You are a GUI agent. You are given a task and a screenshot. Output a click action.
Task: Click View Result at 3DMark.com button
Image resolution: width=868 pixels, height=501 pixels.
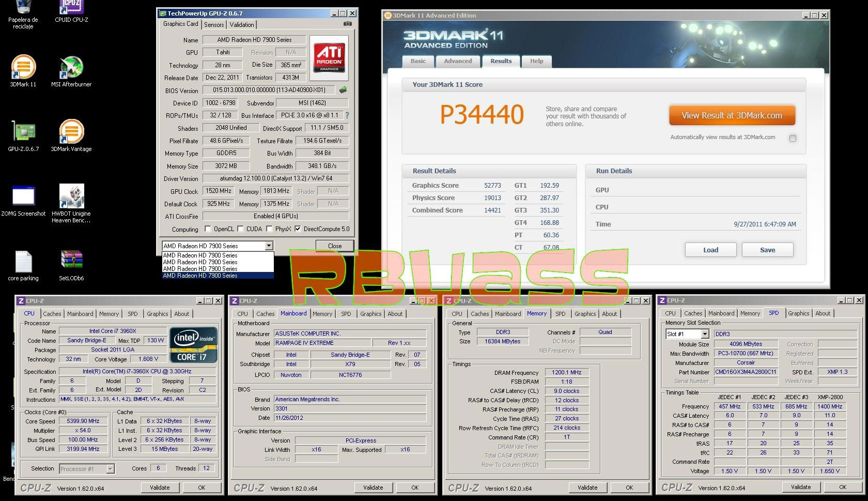pyautogui.click(x=732, y=115)
